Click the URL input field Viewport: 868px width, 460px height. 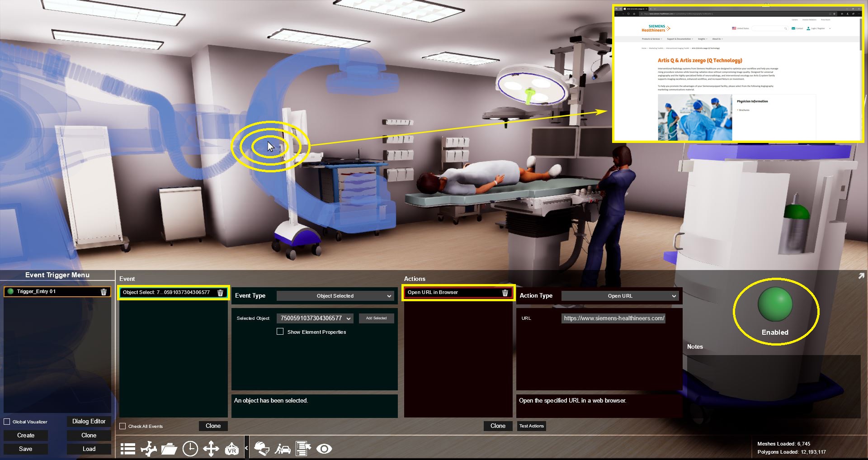pyautogui.click(x=613, y=318)
